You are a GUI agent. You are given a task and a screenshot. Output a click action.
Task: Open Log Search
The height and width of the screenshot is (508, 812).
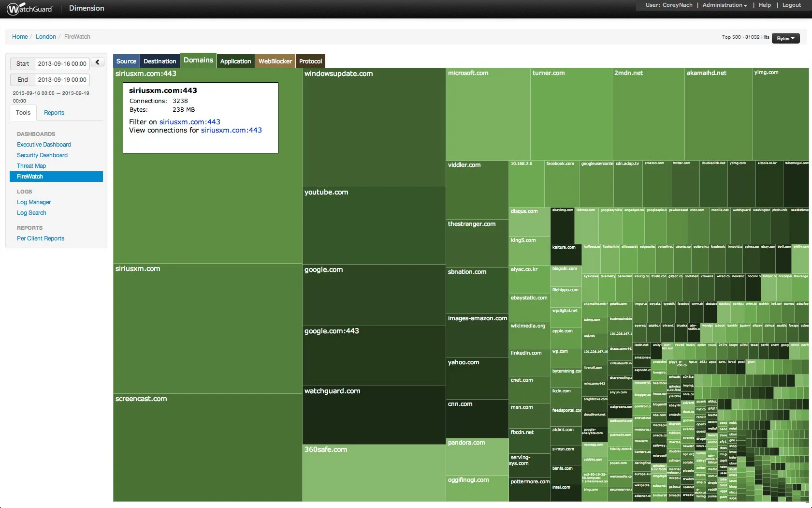31,213
